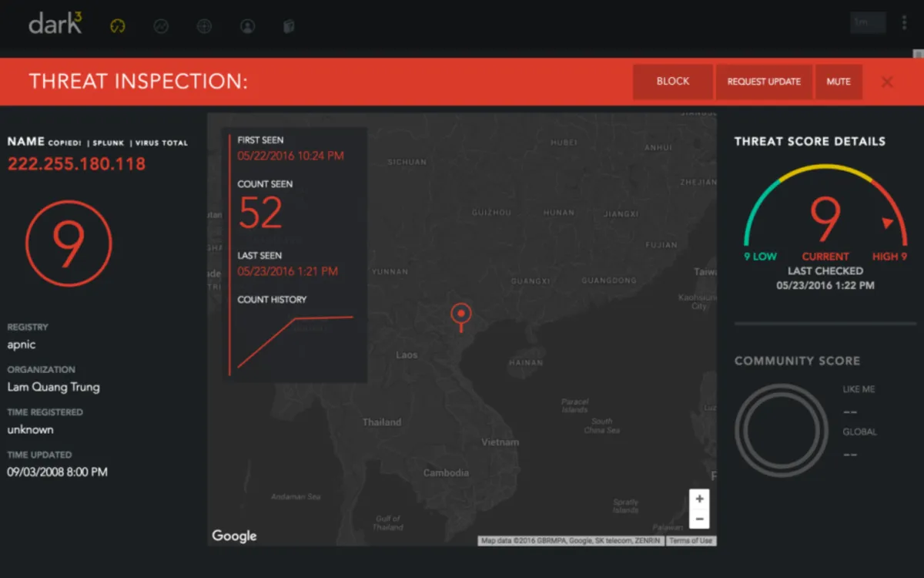Open the map Terms of Use link
The image size is (924, 578).
coord(691,541)
